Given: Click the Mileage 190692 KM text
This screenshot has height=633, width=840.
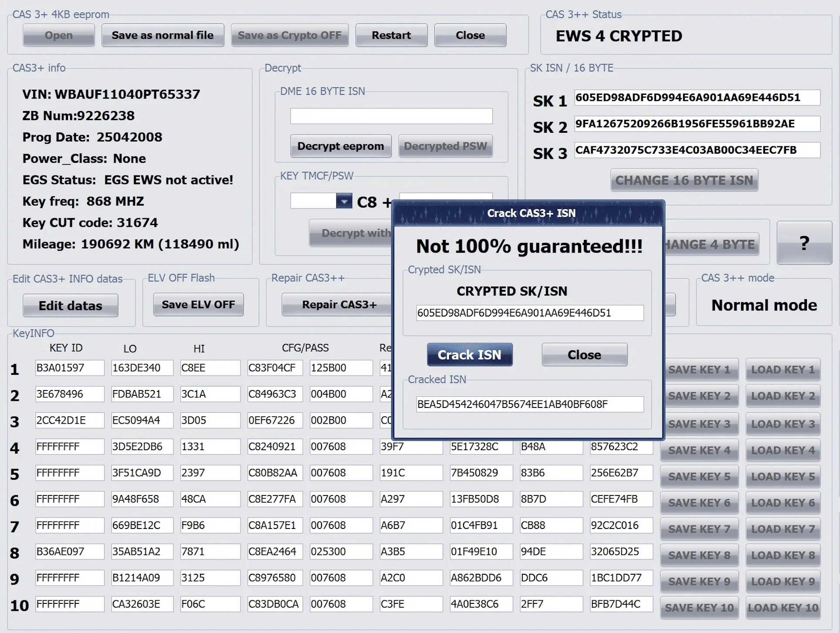Looking at the screenshot, I should pyautogui.click(x=131, y=244).
